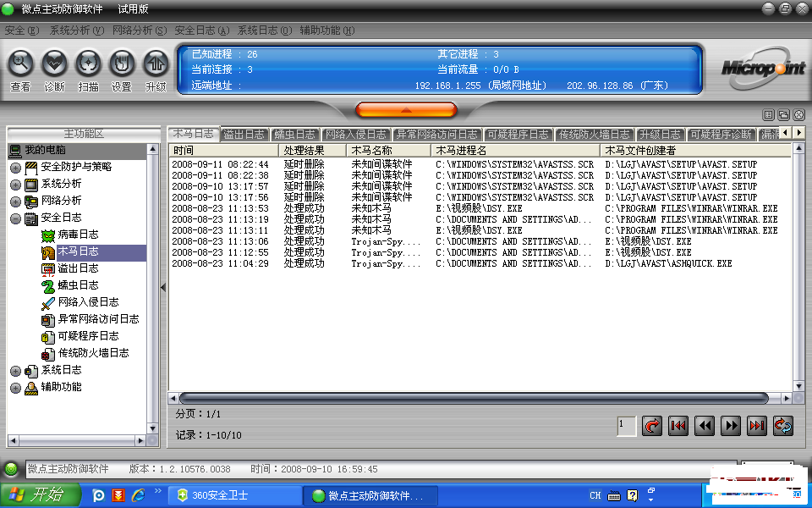Select 溢出日志 in the tree
This screenshot has height=508, width=812.
point(78,268)
